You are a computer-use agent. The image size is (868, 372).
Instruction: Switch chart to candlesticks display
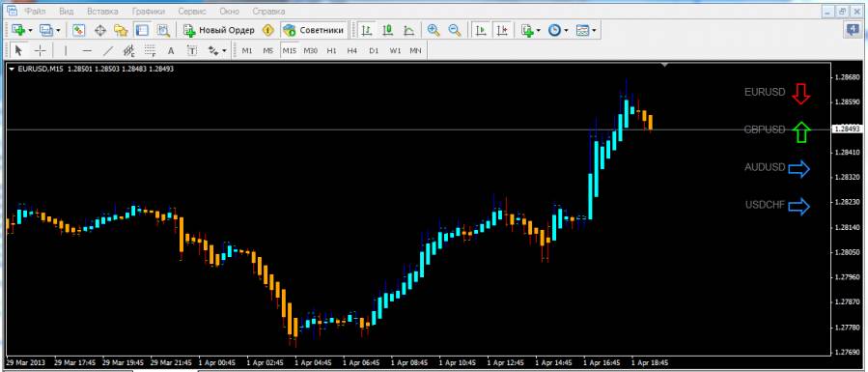(387, 31)
